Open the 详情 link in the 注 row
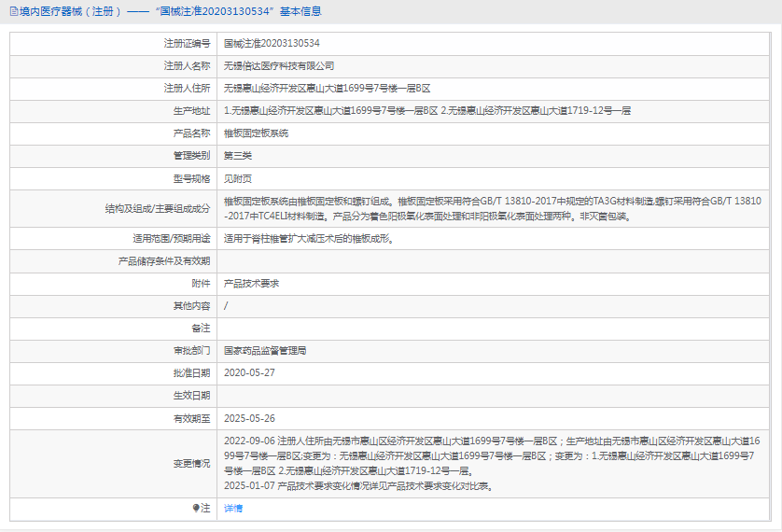The image size is (782, 532). (233, 508)
